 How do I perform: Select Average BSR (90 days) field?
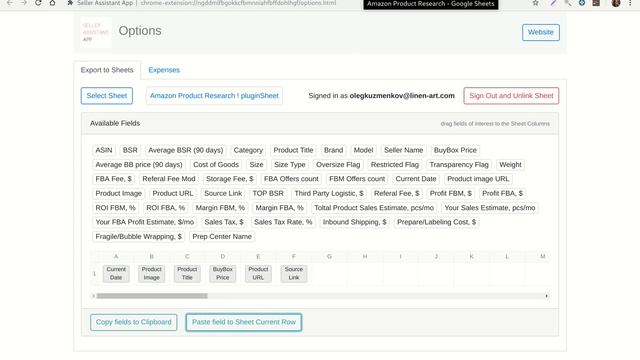coord(186,150)
